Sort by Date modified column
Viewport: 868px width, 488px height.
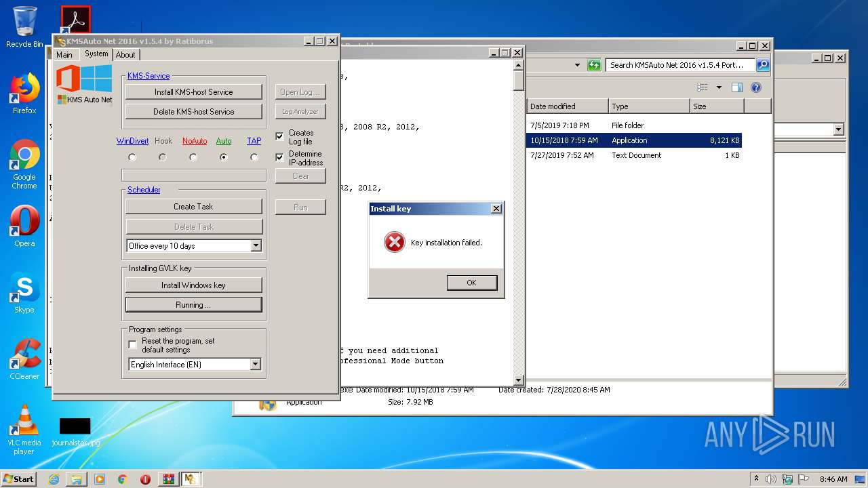coord(568,106)
